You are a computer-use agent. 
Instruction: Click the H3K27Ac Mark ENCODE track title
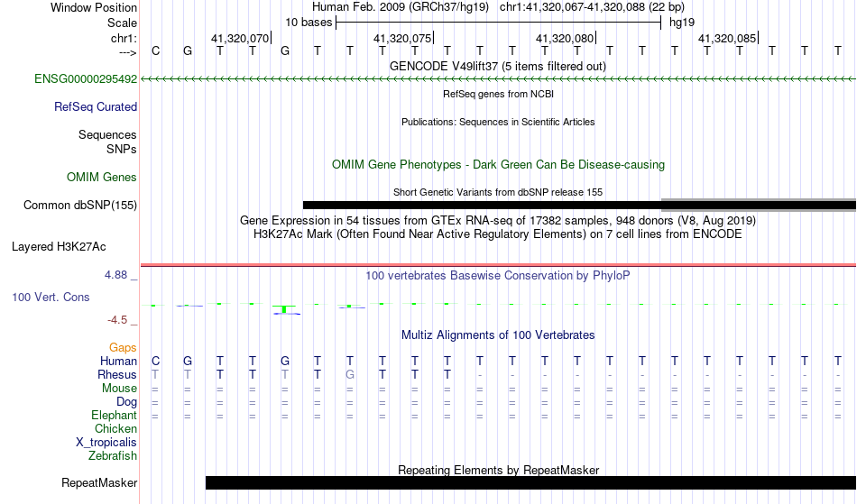point(498,234)
